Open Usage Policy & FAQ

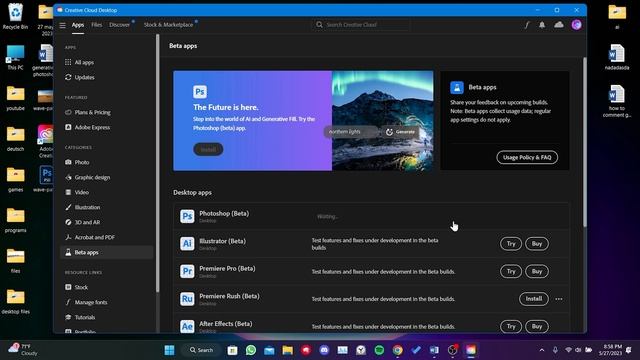pos(527,158)
